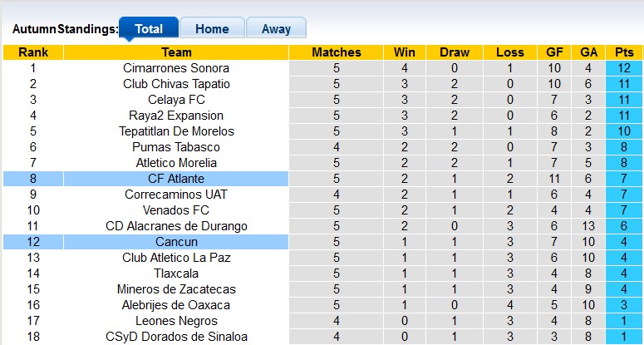Viewport: 644px width, 345px height.
Task: Click the Matches column header
Action: coord(337,52)
